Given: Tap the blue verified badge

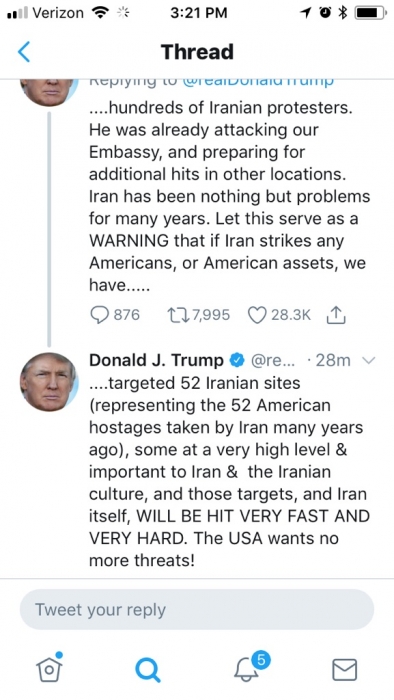Looking at the screenshot, I should pyautogui.click(x=237, y=360).
